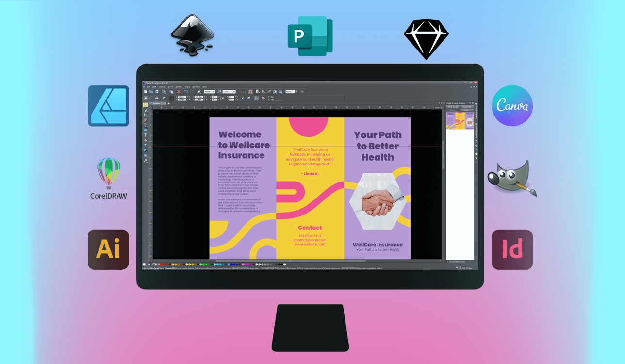Click the link chain icon in toolbar
This screenshot has height=364, width=625.
point(269,92)
